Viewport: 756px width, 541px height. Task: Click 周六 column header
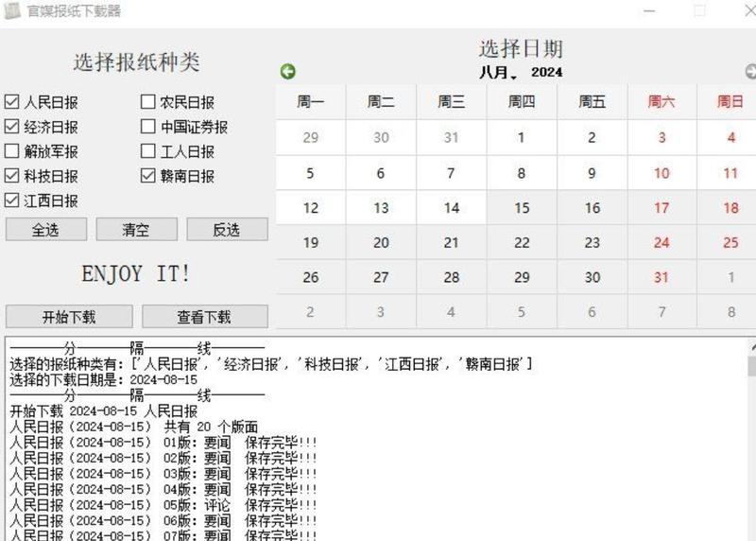click(661, 101)
